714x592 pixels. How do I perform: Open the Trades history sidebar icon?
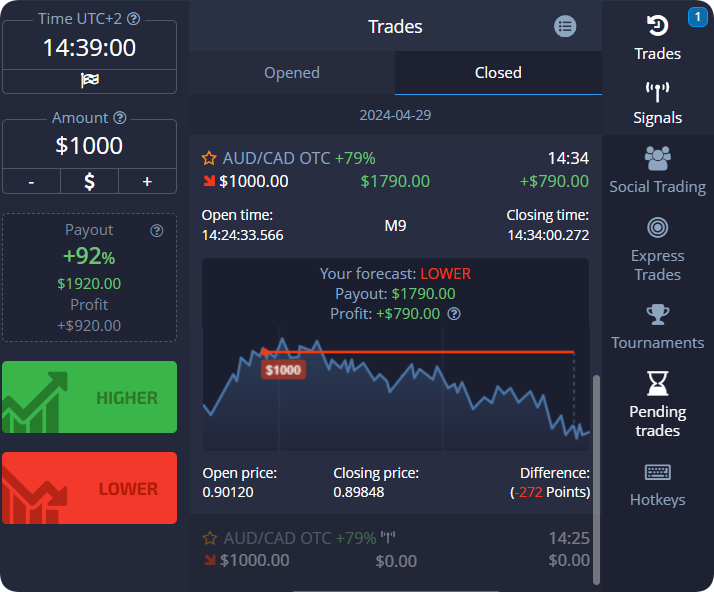(x=657, y=26)
